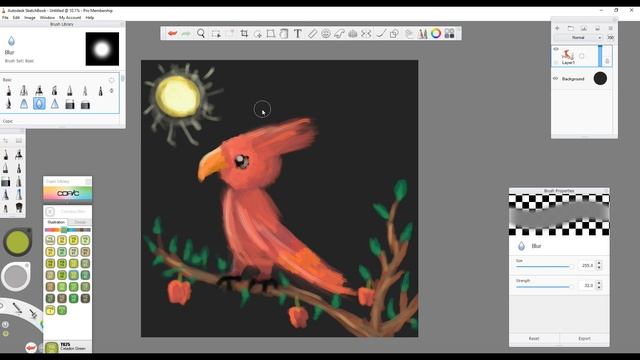Screen dimensions: 640x360
Task: Select the Distort transform tool
Action: [x=271, y=33]
